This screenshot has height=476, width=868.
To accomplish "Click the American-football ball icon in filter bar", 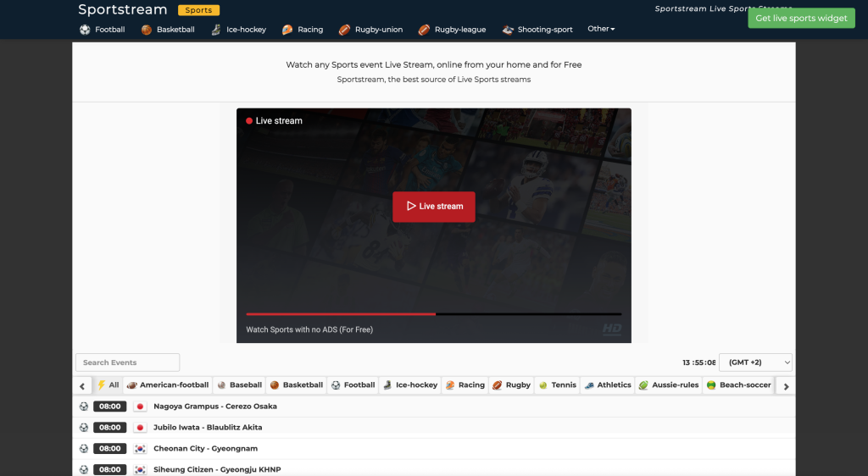I will 131,385.
